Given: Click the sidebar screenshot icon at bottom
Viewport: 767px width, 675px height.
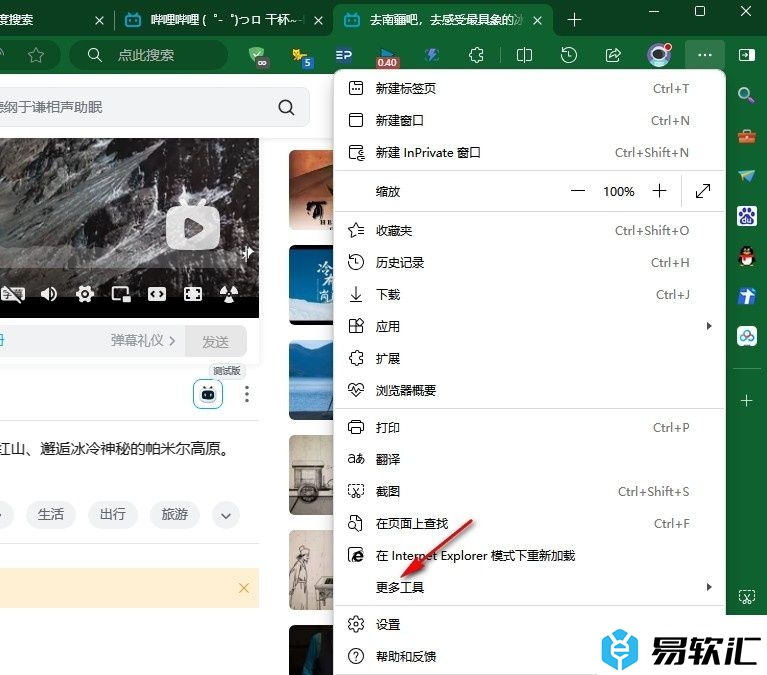Looking at the screenshot, I should coord(746,597).
